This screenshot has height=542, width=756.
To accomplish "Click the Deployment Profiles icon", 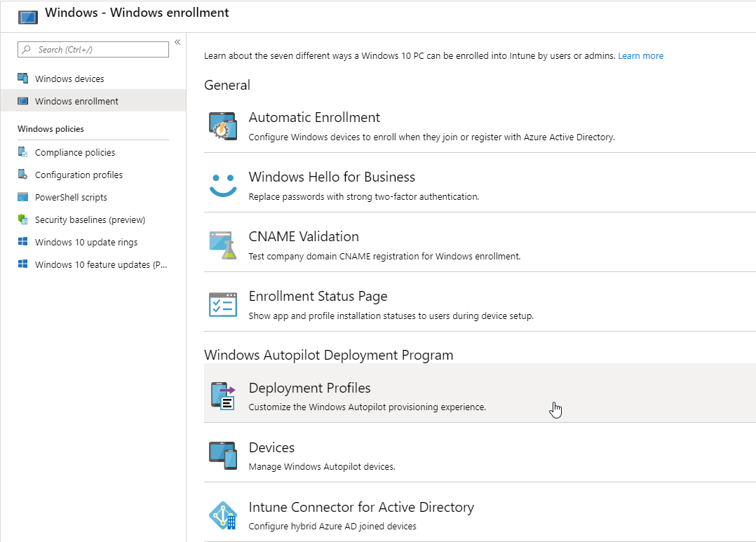I will 223,396.
